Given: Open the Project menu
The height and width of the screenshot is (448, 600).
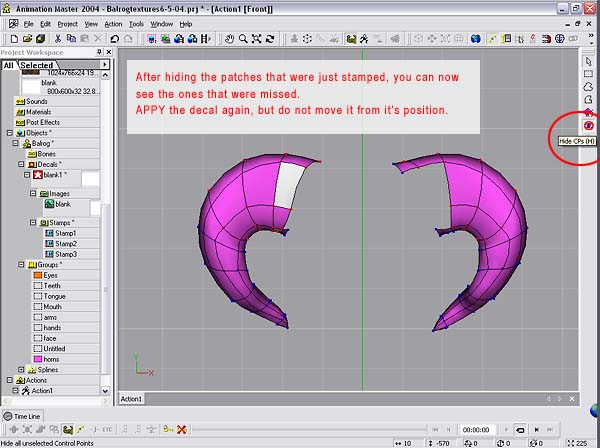Looking at the screenshot, I should 67,23.
